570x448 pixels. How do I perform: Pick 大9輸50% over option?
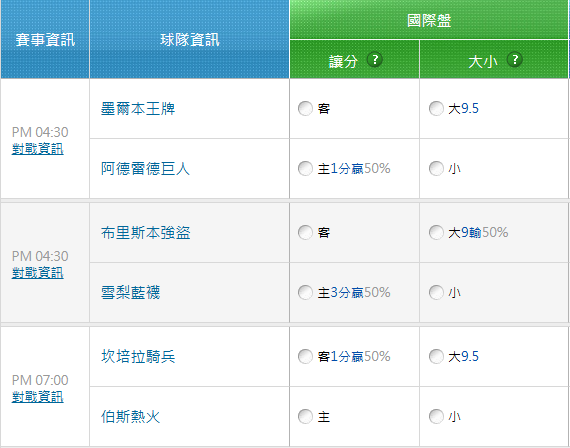436,232
